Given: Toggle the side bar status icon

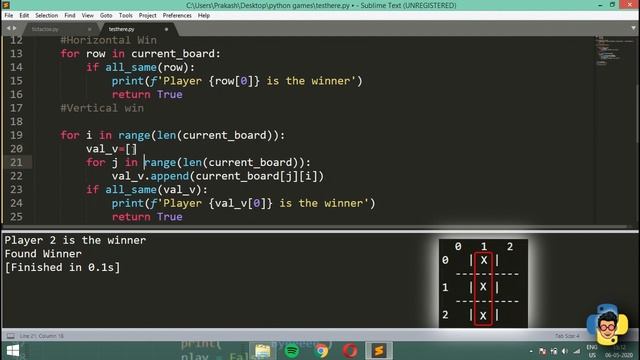Looking at the screenshot, I should pos(11,336).
